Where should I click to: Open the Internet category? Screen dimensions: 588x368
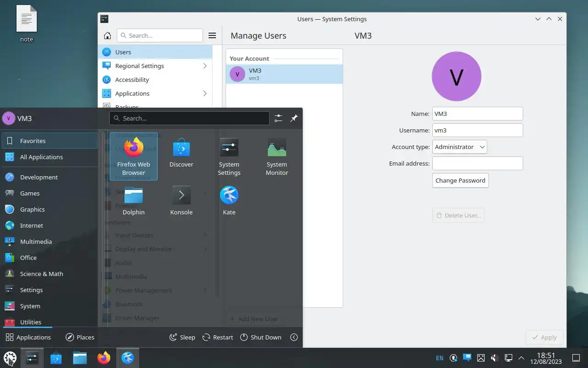tap(49, 225)
